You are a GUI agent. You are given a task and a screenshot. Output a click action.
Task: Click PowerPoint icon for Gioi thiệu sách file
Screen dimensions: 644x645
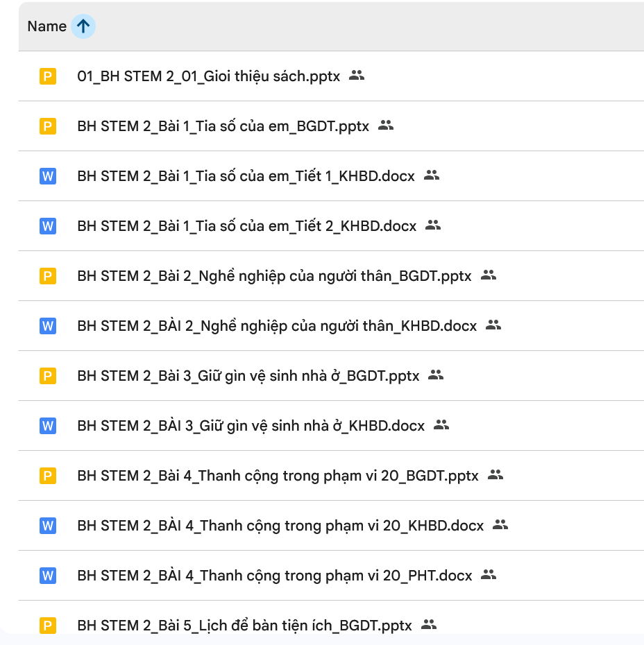pyautogui.click(x=47, y=76)
